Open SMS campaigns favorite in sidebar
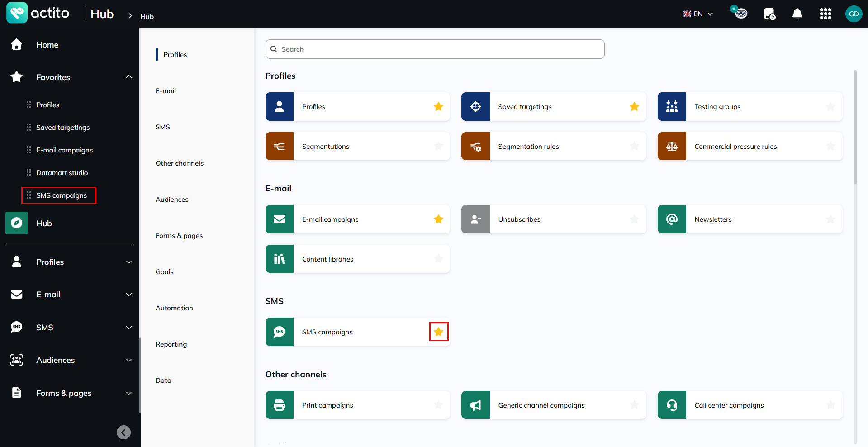 click(62, 195)
